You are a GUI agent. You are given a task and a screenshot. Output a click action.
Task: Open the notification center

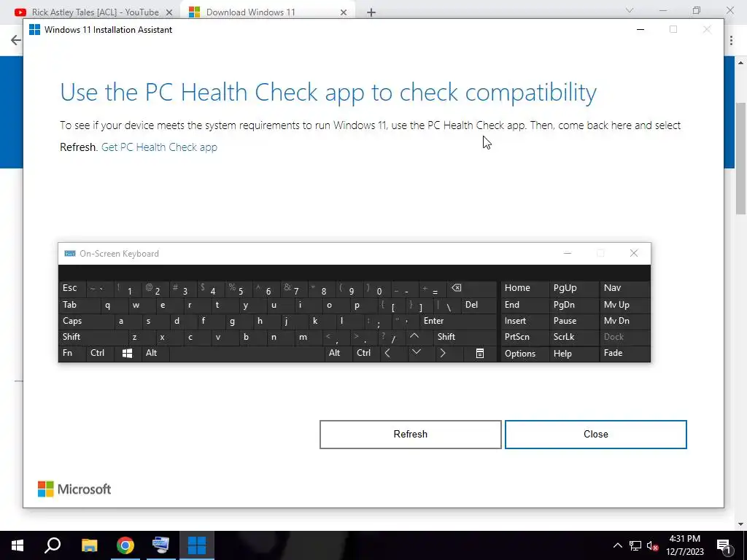(x=724, y=545)
